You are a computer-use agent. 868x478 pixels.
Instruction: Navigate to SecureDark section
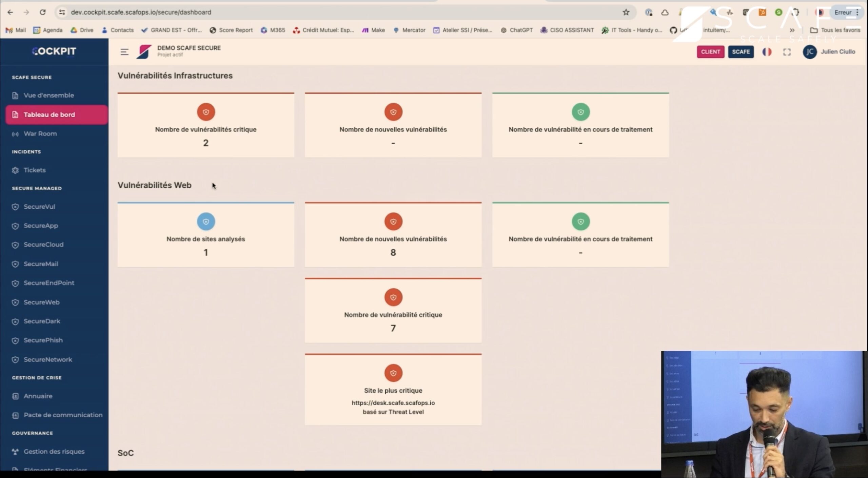tap(41, 321)
